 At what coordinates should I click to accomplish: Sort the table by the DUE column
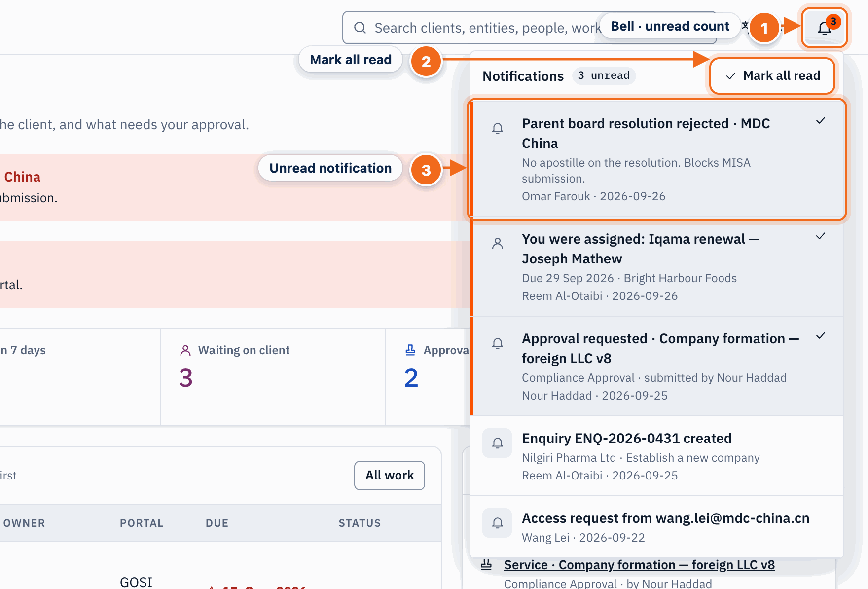tap(217, 523)
